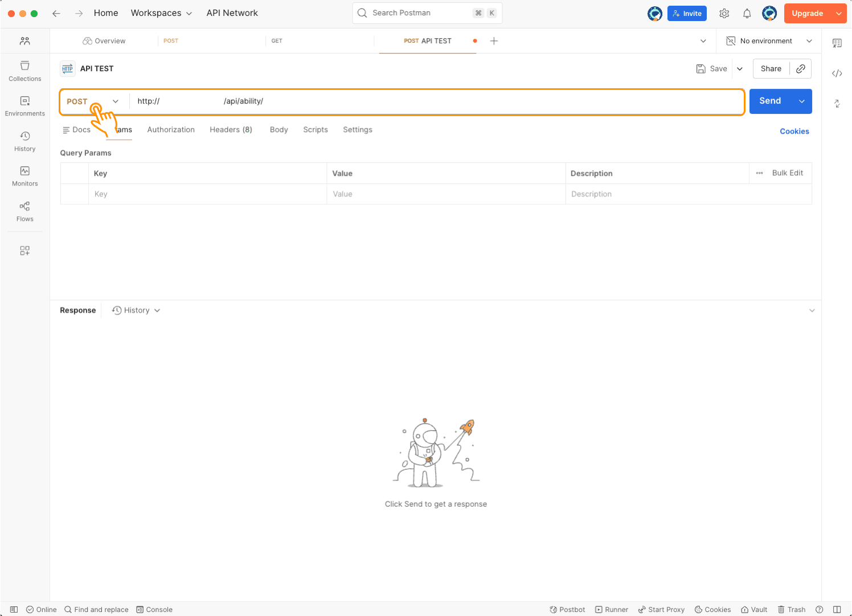Click the expand/resize icon on right sidebar

tap(837, 103)
